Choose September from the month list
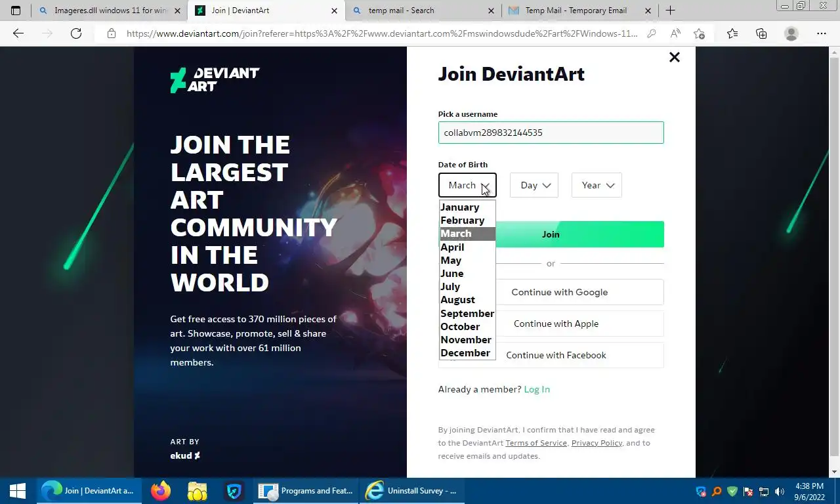Viewport: 840px width, 504px height. coord(467,313)
